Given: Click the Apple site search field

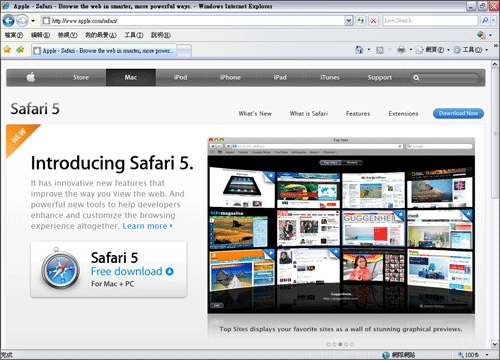Looking at the screenshot, I should tap(445, 78).
